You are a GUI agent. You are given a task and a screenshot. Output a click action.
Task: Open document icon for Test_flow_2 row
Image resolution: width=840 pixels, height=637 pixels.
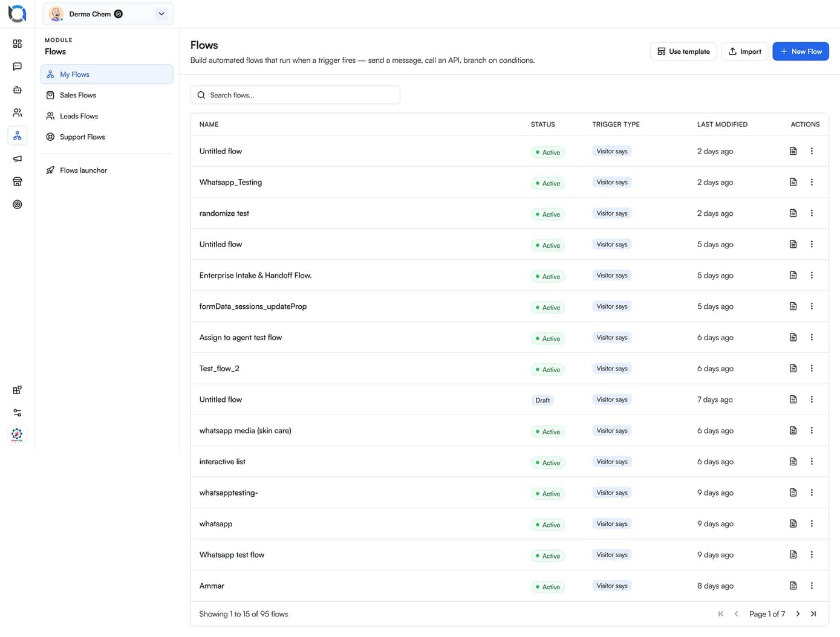point(793,368)
